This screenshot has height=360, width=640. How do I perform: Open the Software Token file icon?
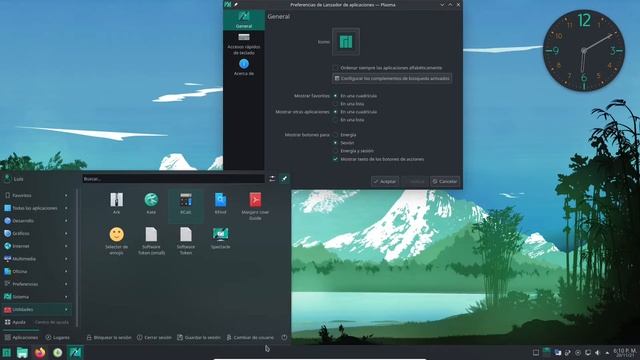click(x=186, y=241)
